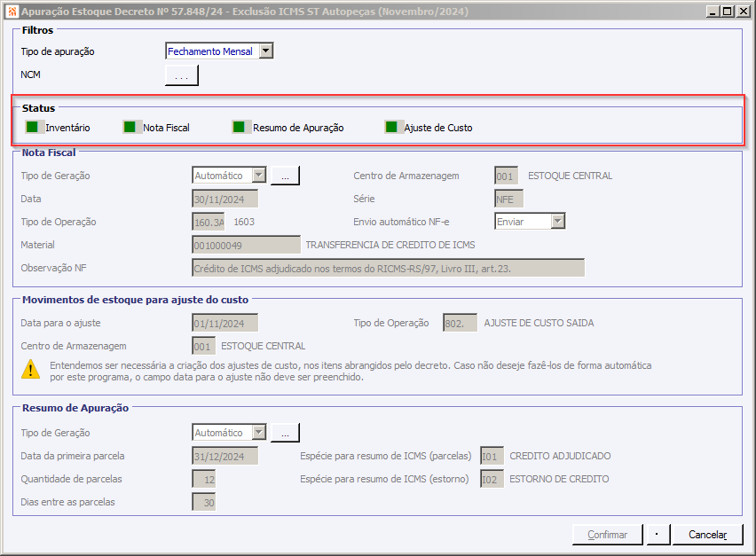Expand Resumo de Apuração Tipo de Geração dropdown
756x556 pixels.
click(259, 432)
